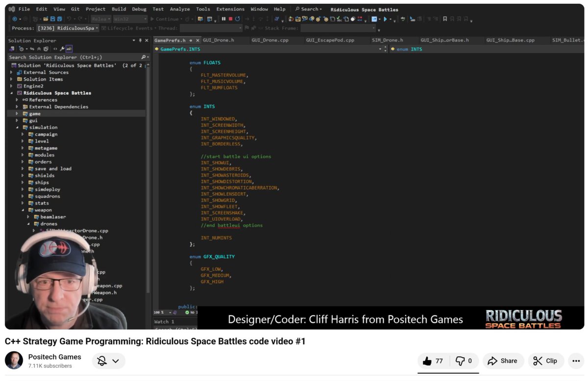Open the Analyze menu
The image size is (588, 381).
[x=180, y=9]
